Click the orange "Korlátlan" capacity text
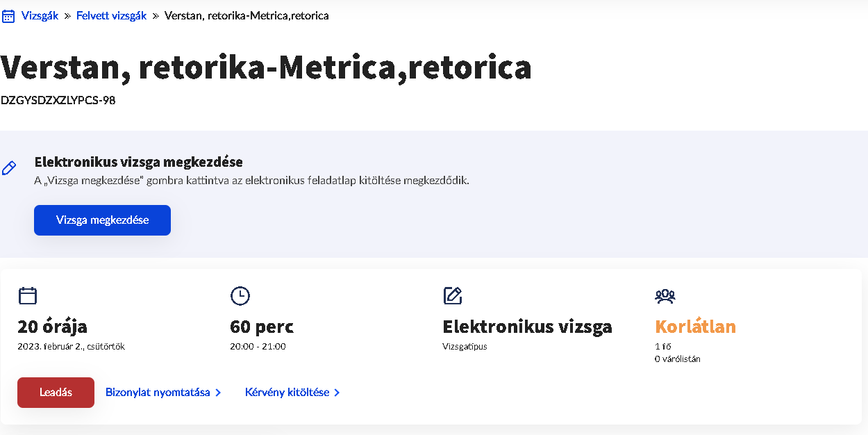868x435 pixels. tap(695, 327)
